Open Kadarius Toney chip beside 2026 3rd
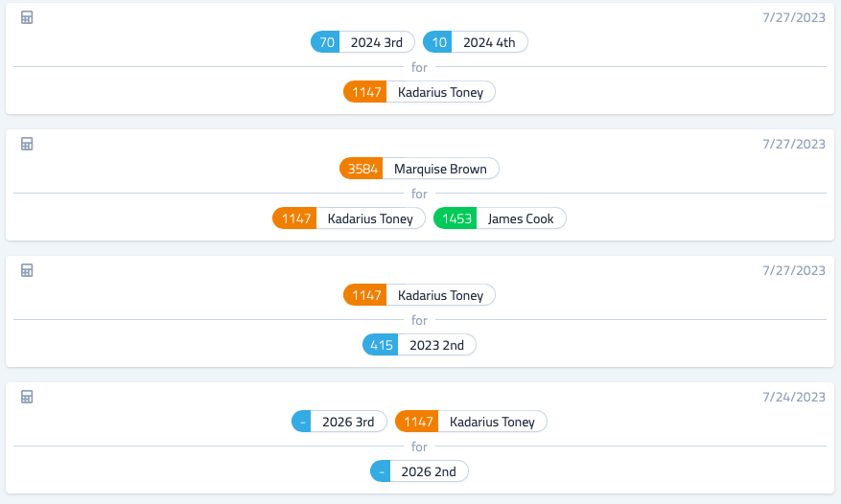Screen dimensions: 841x504 471,422
